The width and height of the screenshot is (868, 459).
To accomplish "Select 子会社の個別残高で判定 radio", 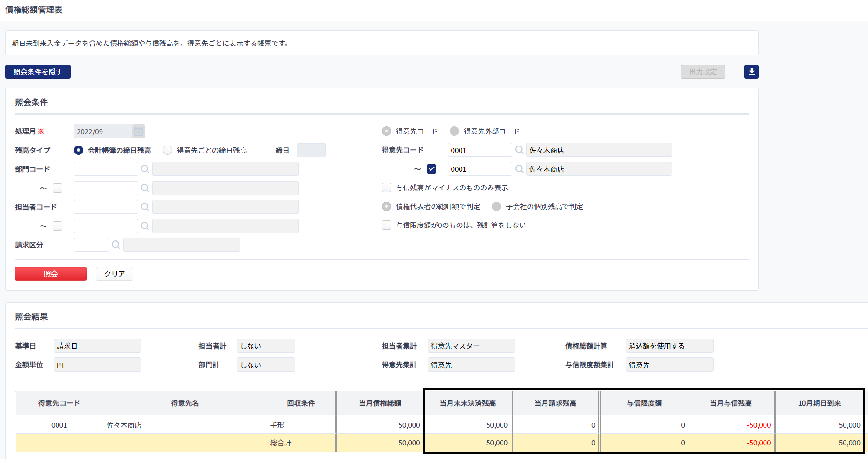I will pos(496,206).
